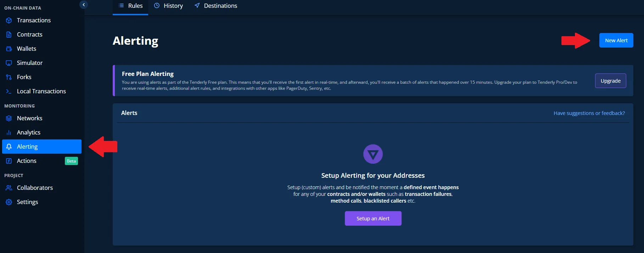Click the Networks layers icon
644x253 pixels.
click(x=9, y=118)
